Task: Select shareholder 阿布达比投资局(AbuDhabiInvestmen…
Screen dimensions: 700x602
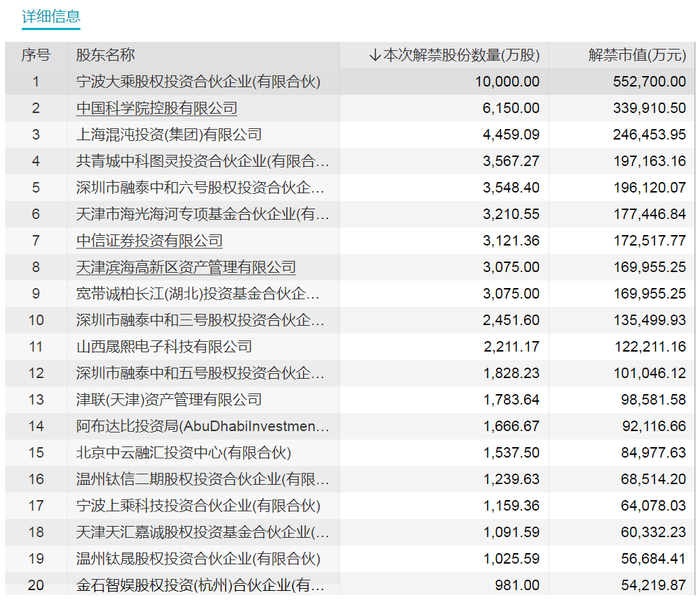Action: [203, 426]
